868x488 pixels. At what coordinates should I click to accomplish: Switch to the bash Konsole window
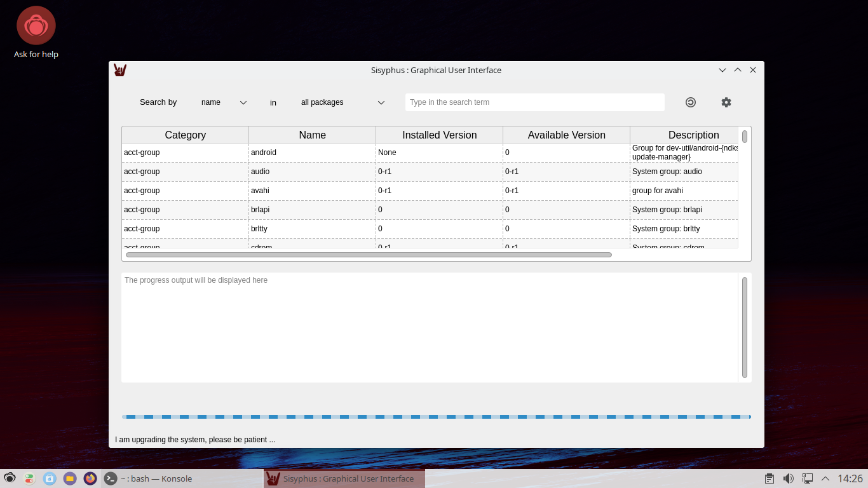182,478
